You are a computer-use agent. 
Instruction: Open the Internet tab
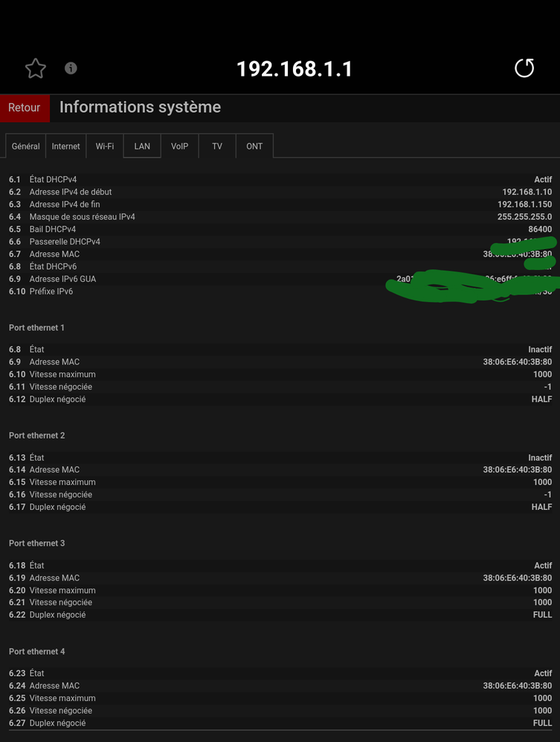coord(66,146)
